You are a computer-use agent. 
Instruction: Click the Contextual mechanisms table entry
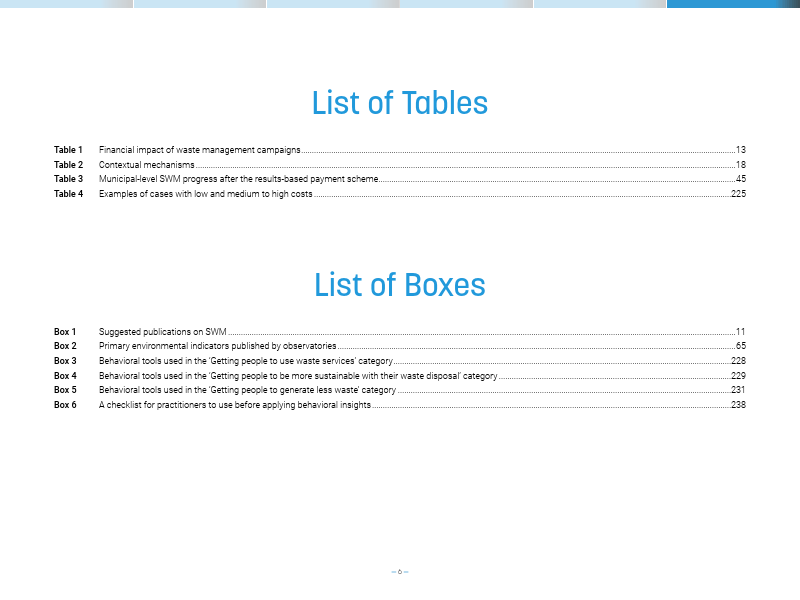coord(146,164)
